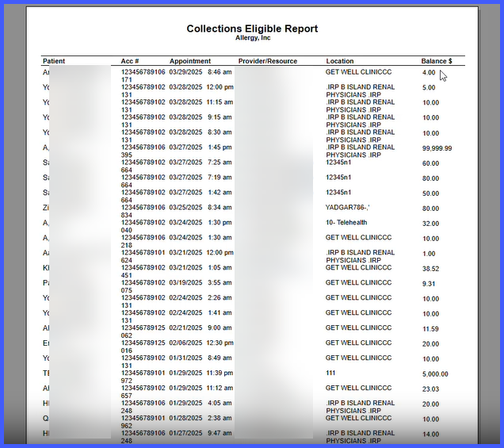504x448 pixels.
Task: Select the 23.03 balance value
Action: coord(431,389)
